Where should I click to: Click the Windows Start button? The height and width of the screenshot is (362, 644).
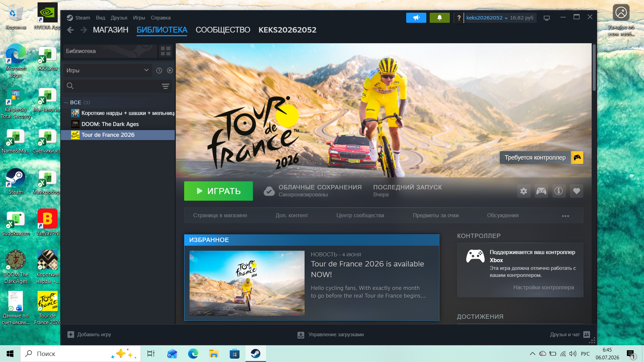tap(10, 354)
